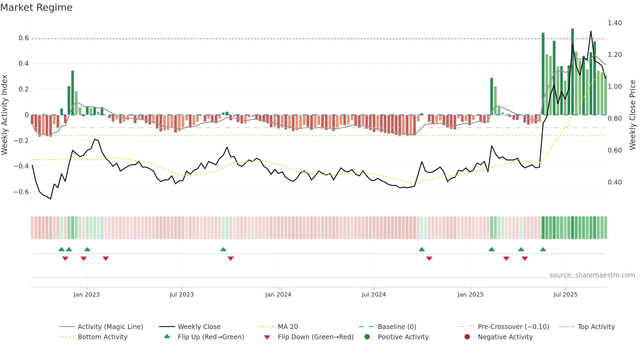This screenshot has height=362, width=644.
Task: Toggle the MA 20 legend entry
Action: pos(278,327)
